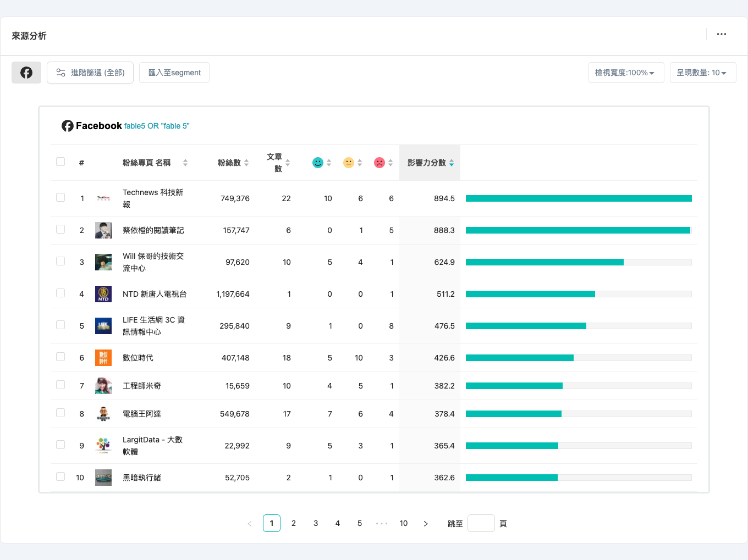Open 蔡依橙的閱讀筆記 page avatar

tap(103, 230)
